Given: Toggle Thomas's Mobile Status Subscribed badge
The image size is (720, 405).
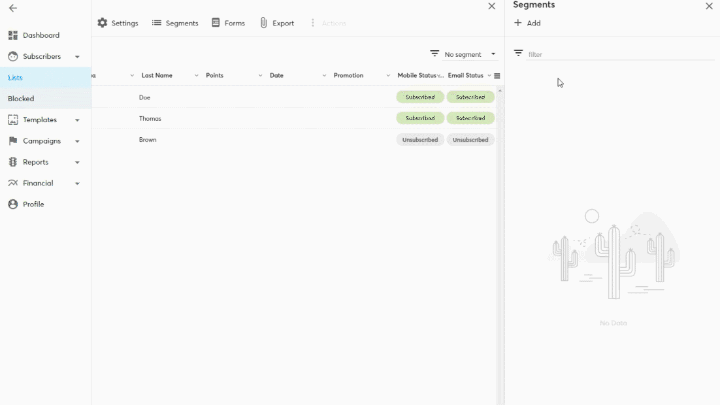Looking at the screenshot, I should coord(420,118).
